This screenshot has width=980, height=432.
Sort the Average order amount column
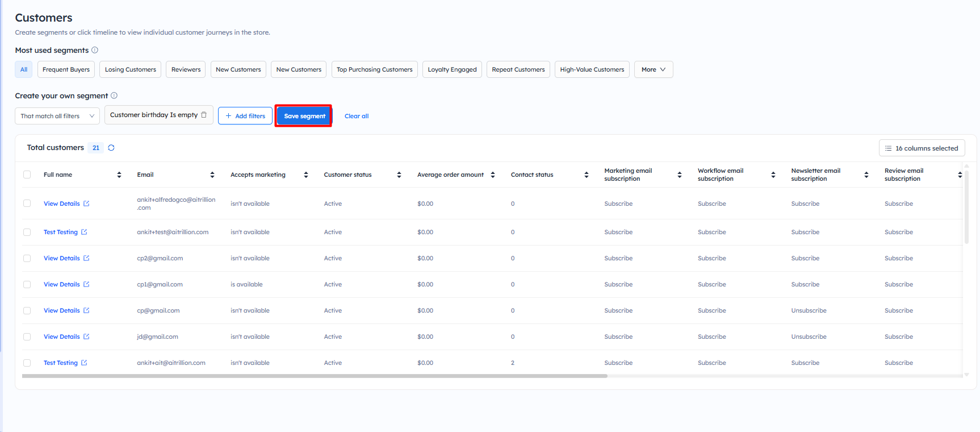[x=493, y=175]
